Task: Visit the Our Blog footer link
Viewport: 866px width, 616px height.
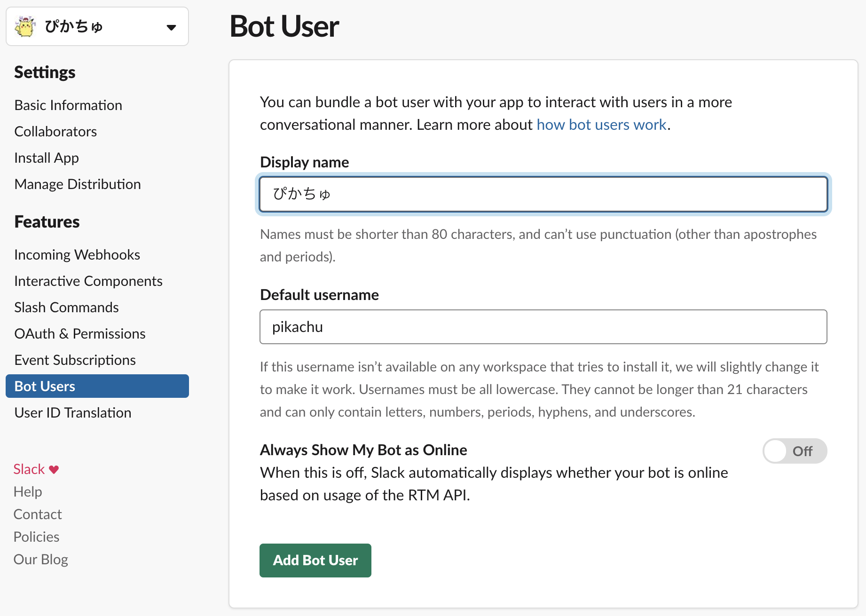Action: click(41, 560)
